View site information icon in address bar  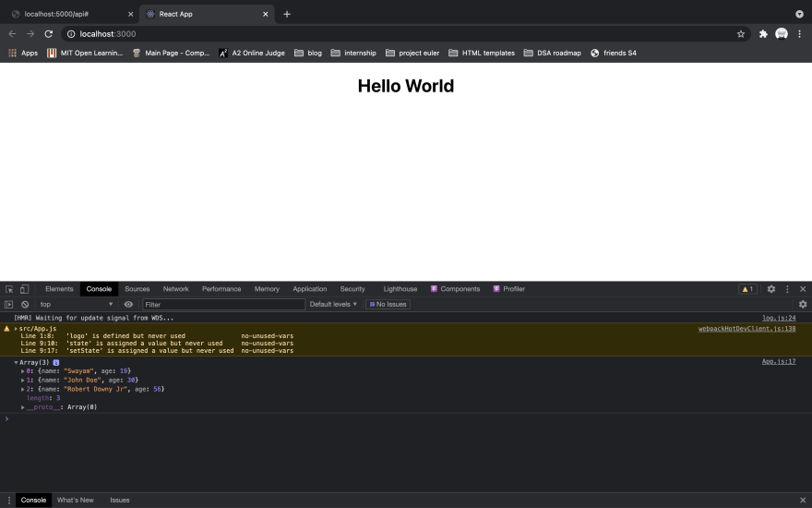tap(71, 33)
